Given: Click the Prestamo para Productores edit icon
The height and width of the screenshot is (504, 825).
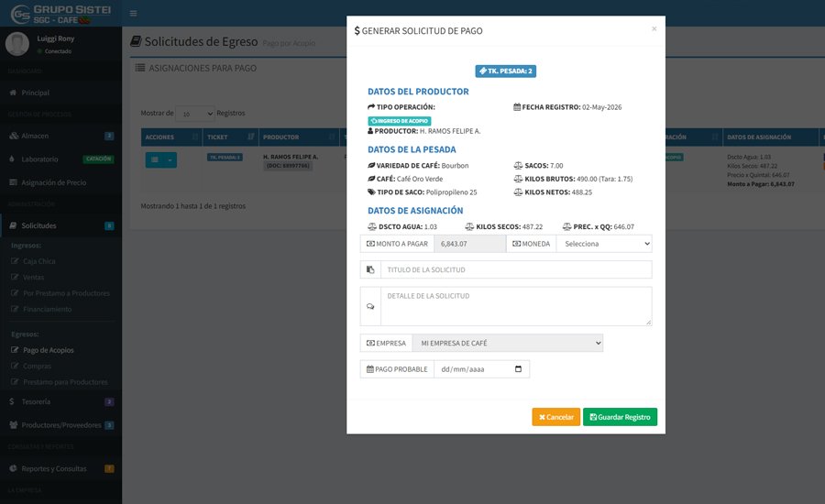Looking at the screenshot, I should (15, 382).
